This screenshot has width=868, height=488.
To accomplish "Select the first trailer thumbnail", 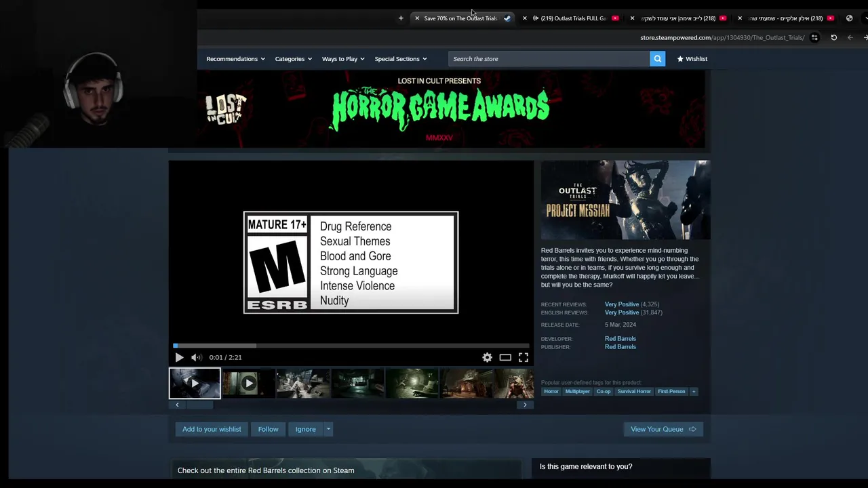I will [195, 384].
